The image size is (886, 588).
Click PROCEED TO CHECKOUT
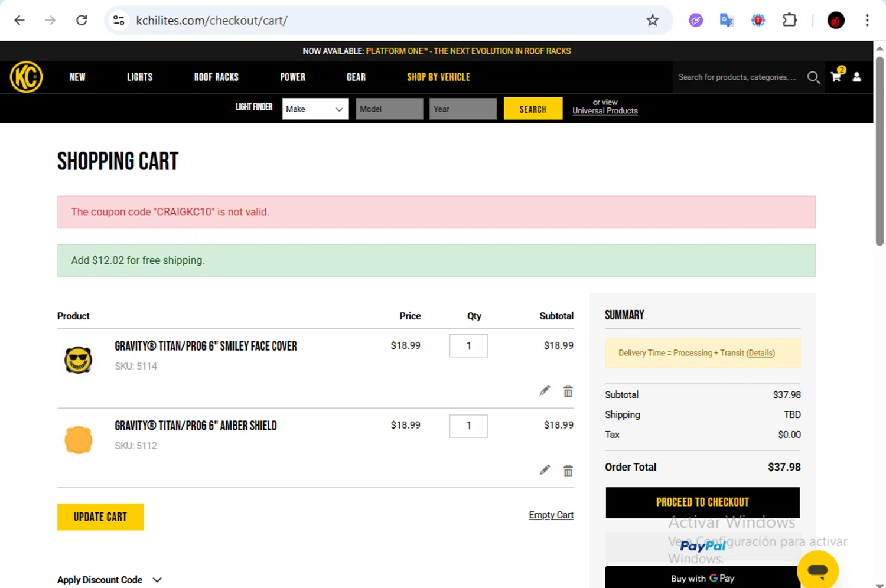702,502
